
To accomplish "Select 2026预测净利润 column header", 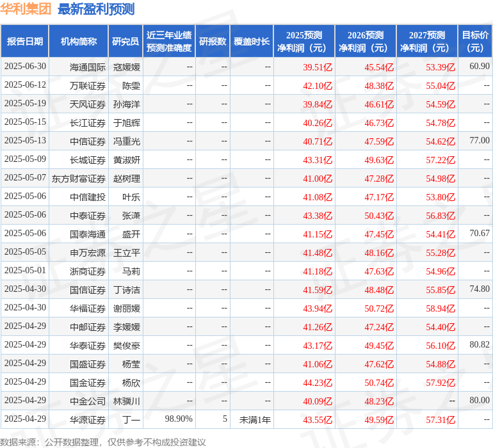I will point(366,41).
